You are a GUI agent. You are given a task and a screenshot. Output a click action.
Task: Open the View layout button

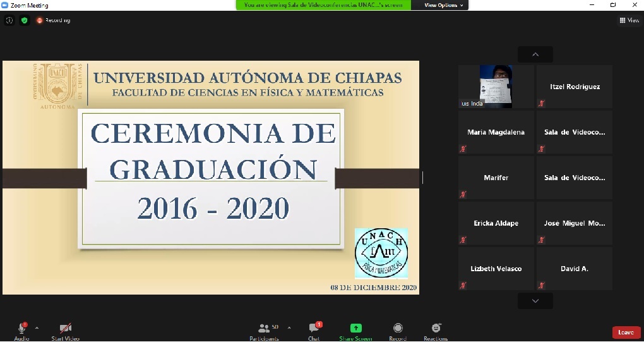[x=629, y=20]
